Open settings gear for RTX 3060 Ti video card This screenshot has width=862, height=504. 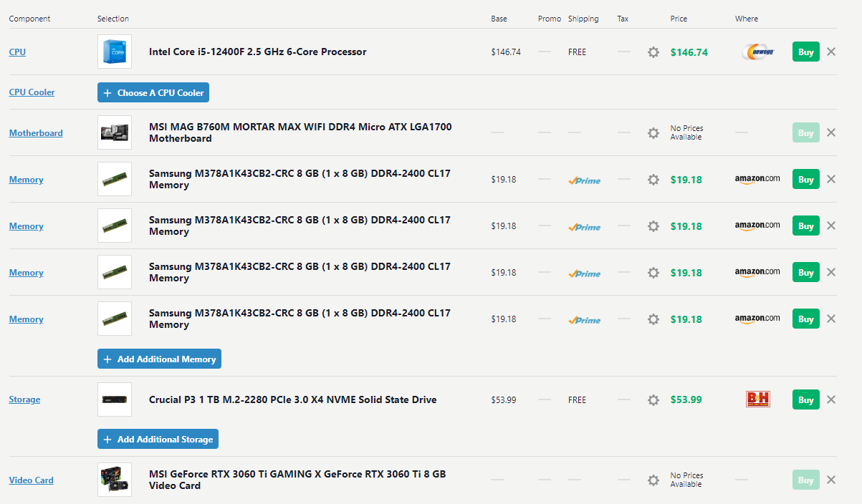coord(653,480)
